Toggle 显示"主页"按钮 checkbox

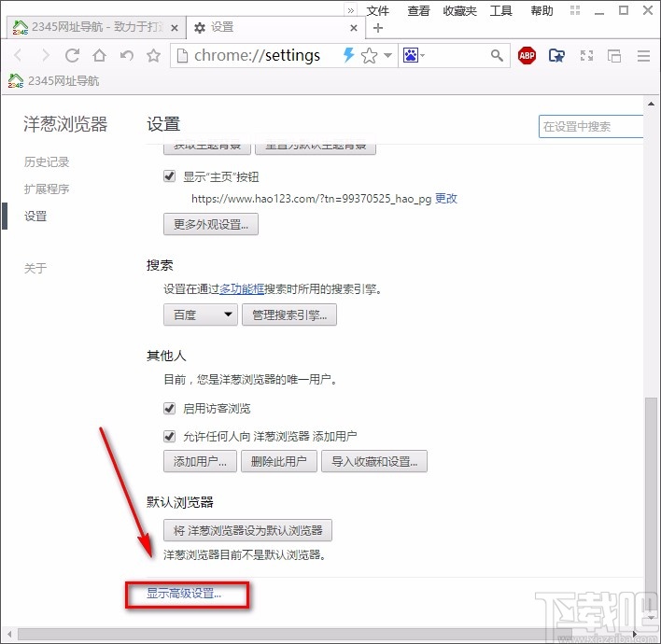[x=170, y=176]
